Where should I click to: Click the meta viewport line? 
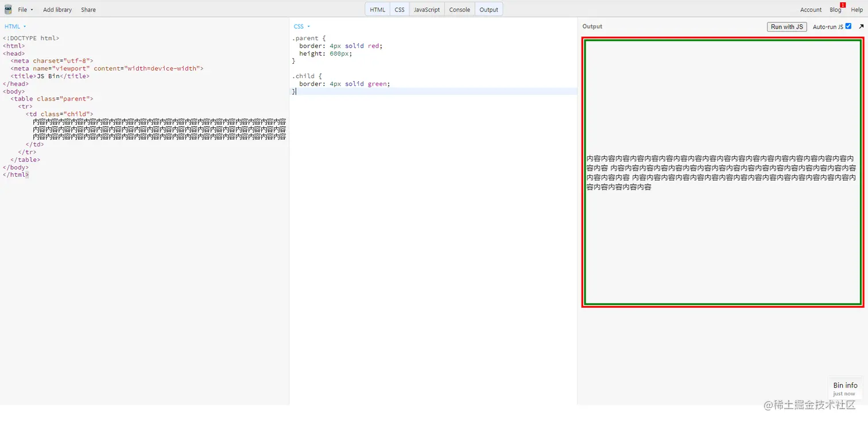(x=107, y=68)
